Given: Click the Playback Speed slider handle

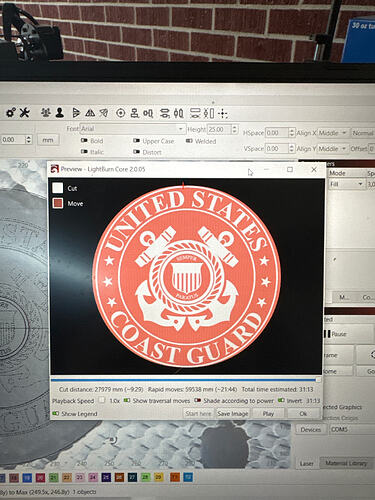Looking at the screenshot, I should 102,400.
